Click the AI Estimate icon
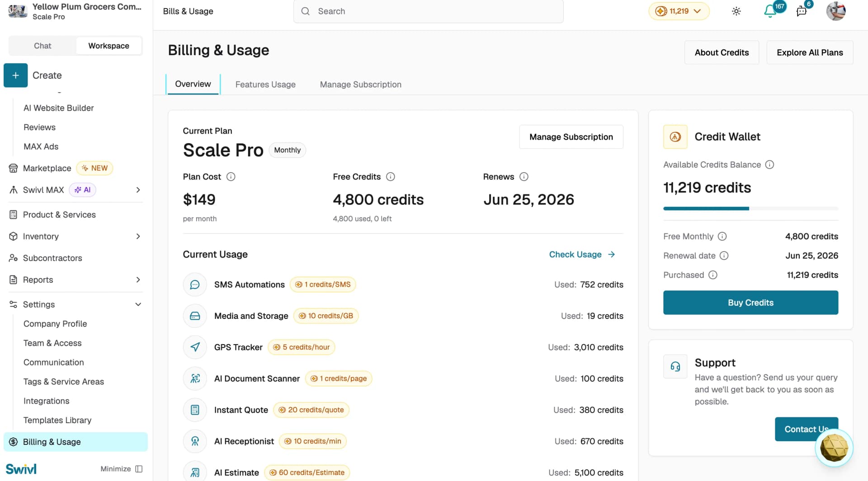 195,472
